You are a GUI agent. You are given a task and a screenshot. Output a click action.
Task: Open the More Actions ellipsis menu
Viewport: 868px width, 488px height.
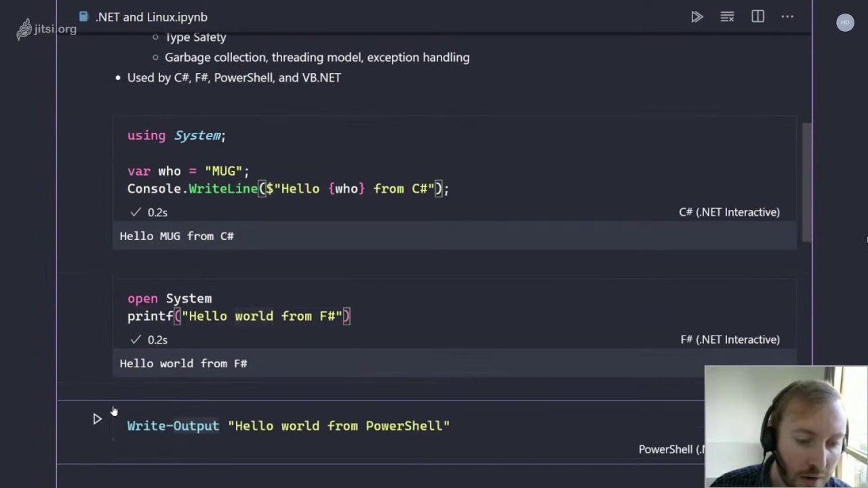(787, 17)
